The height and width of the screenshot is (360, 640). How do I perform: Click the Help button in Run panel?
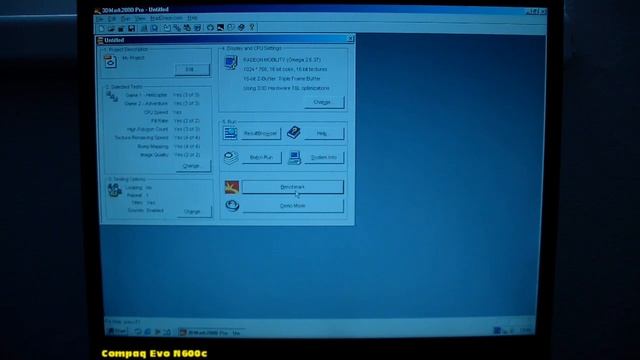tap(324, 133)
